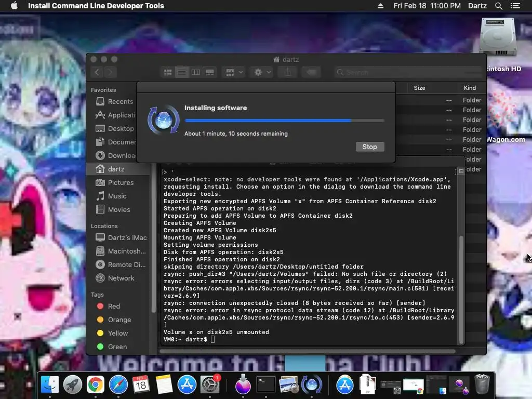The width and height of the screenshot is (532, 399).
Task: Open Launchpad from the dock
Action: [73, 385]
